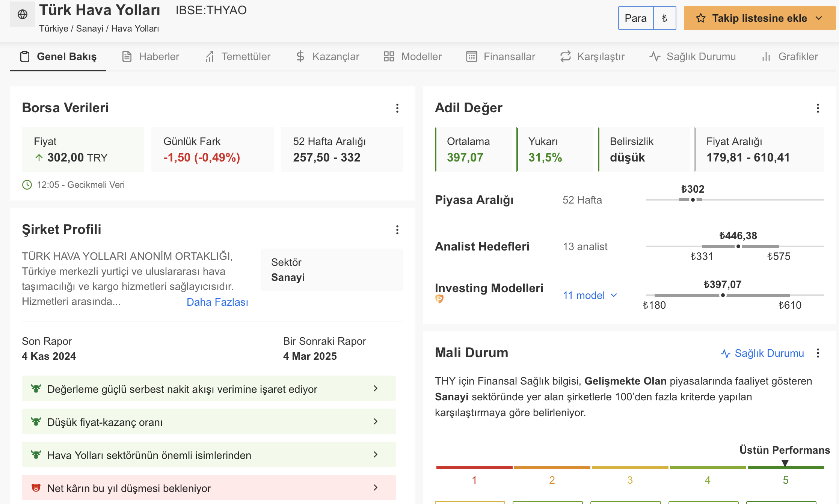Click the 52 Hafta Aralığı 257,50 - 332 value
This screenshot has width=839, height=504.
click(x=327, y=158)
